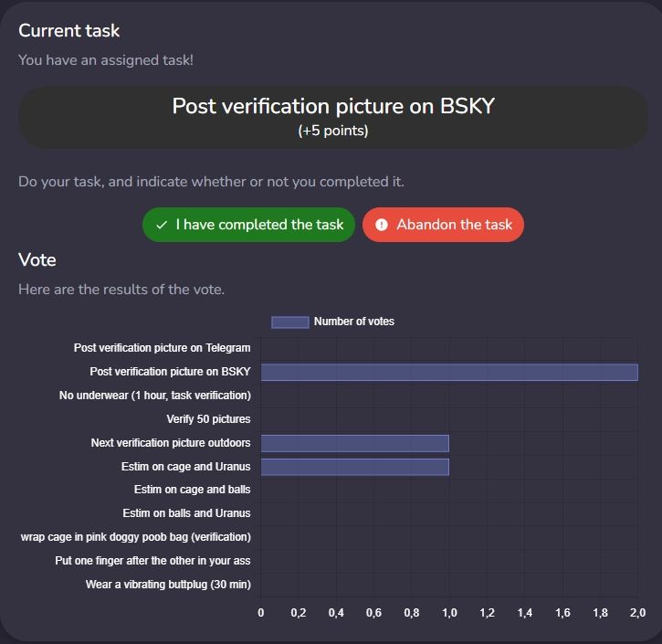Image resolution: width=662 pixels, height=644 pixels.
Task: Click the '1,0' tick on the x-axis
Action: (449, 613)
